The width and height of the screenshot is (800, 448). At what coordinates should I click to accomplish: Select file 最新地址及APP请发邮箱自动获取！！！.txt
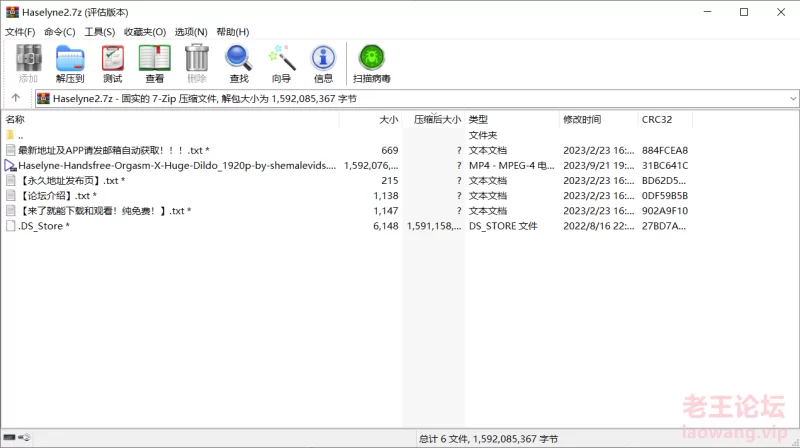tap(114, 151)
